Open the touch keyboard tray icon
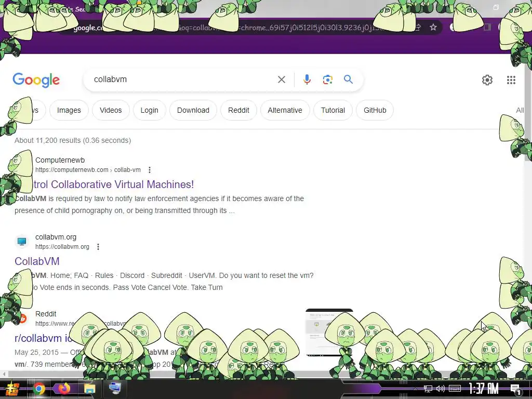Screen dimensions: 532x399 coord(455,389)
